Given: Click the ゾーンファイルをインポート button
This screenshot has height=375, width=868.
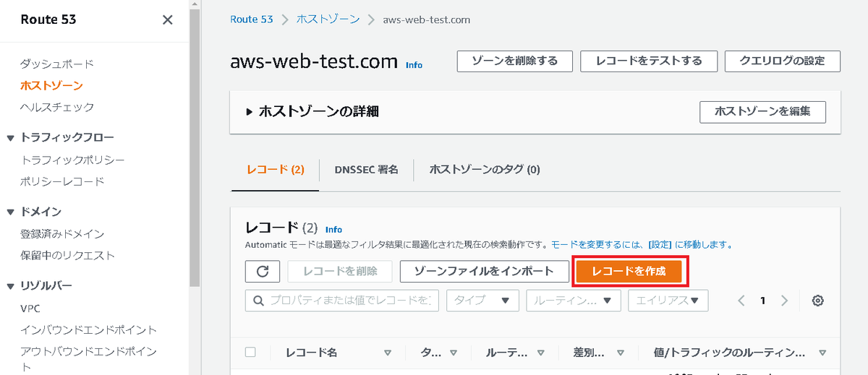Looking at the screenshot, I should click(483, 272).
